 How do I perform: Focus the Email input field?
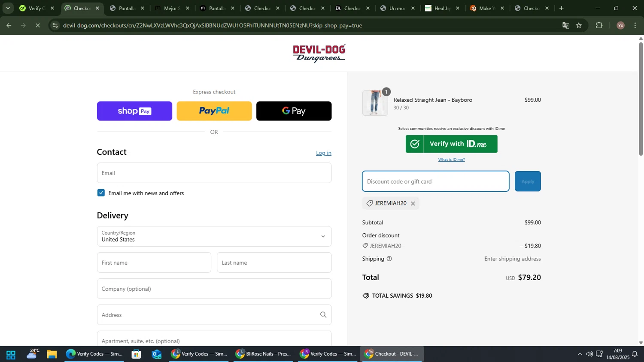pyautogui.click(x=214, y=173)
